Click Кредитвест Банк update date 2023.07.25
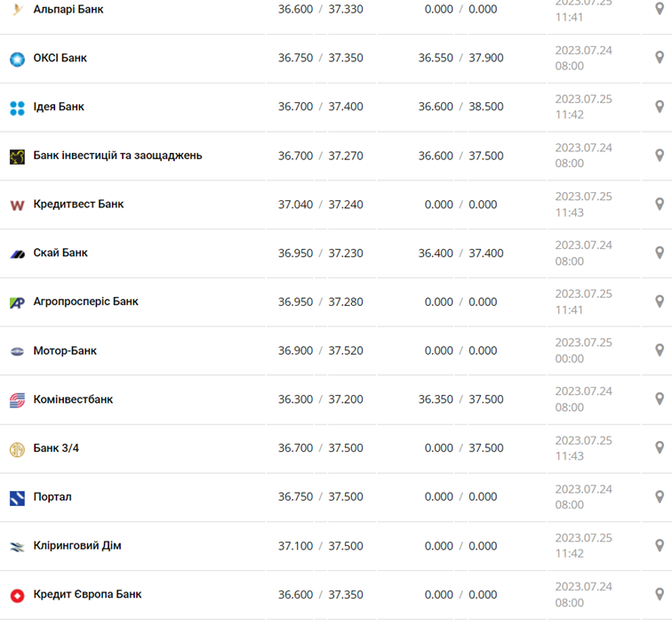 point(583,197)
